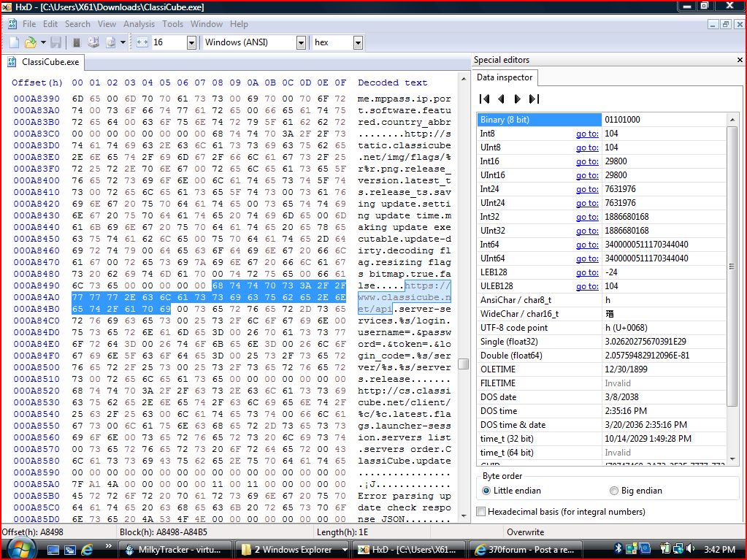Open the Help menu
747x560 pixels.
tap(240, 24)
